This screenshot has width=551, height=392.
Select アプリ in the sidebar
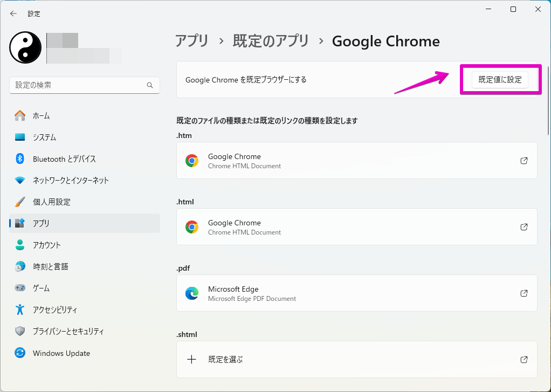click(85, 223)
